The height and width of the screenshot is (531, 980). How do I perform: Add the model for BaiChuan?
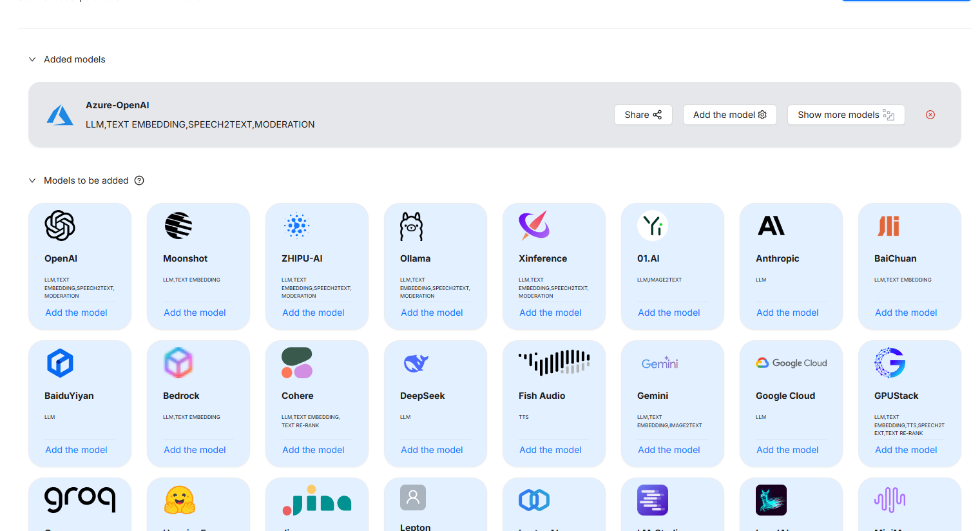pos(906,313)
